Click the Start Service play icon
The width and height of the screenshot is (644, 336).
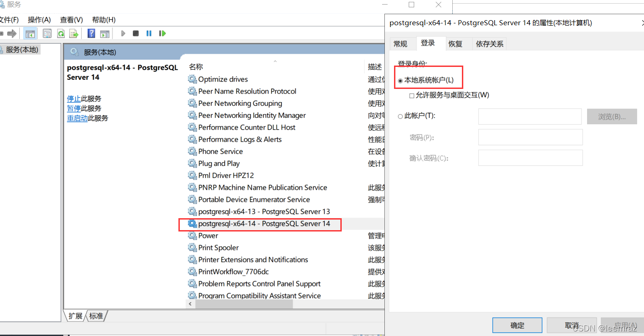click(123, 33)
